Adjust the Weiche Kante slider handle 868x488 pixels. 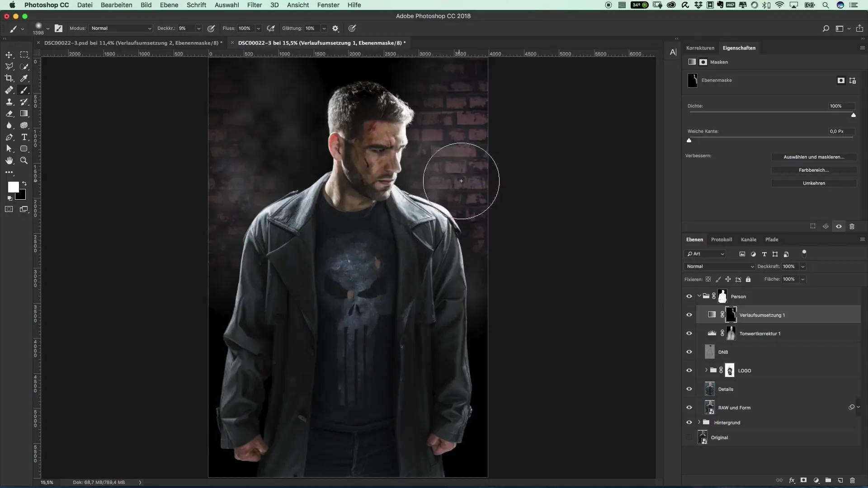coord(689,141)
